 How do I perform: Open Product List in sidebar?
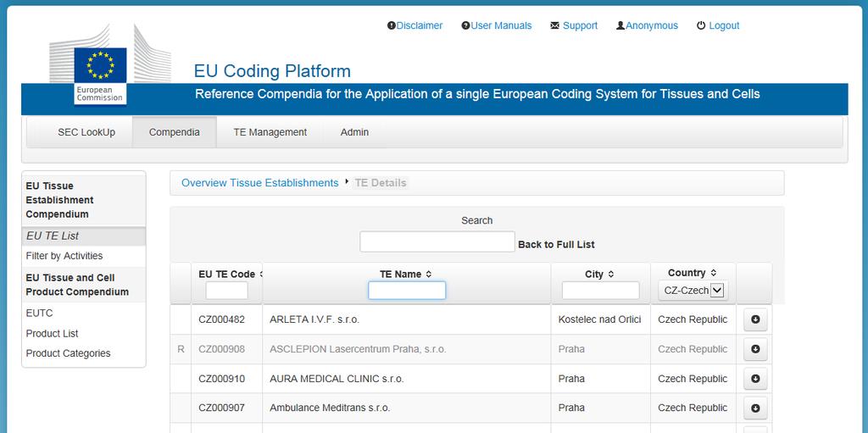52,333
